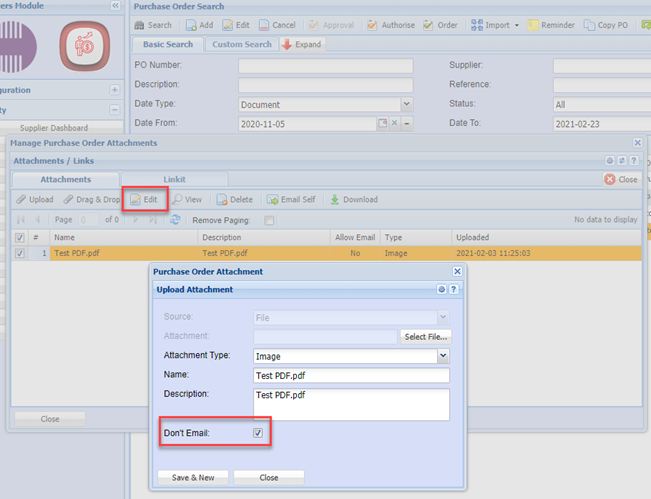Delete the selected attachment
The width and height of the screenshot is (651, 499).
click(x=235, y=199)
